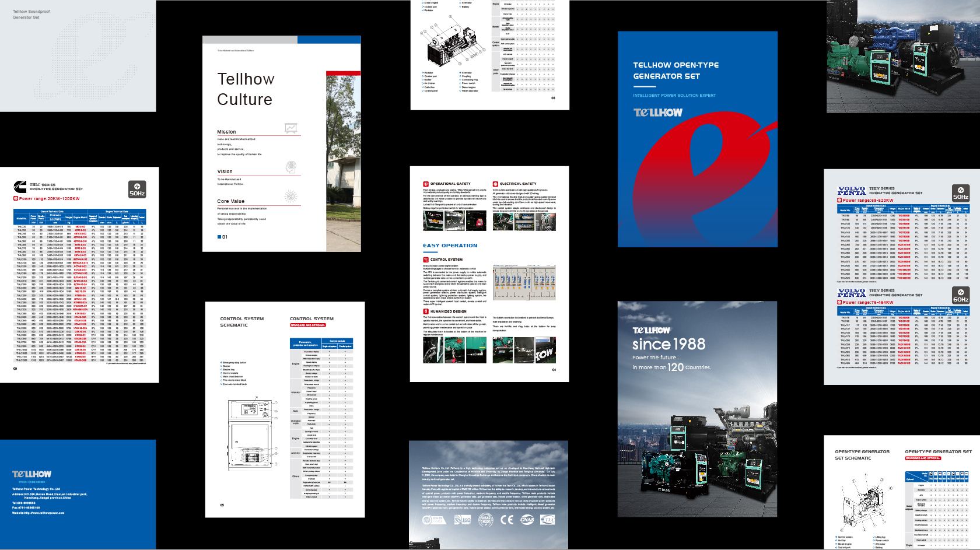The height and width of the screenshot is (550, 980).
Task: Click red 'STANDARD AND OPTIONAL' badge under Open-Type Generator Set
Action: pyautogui.click(x=923, y=458)
